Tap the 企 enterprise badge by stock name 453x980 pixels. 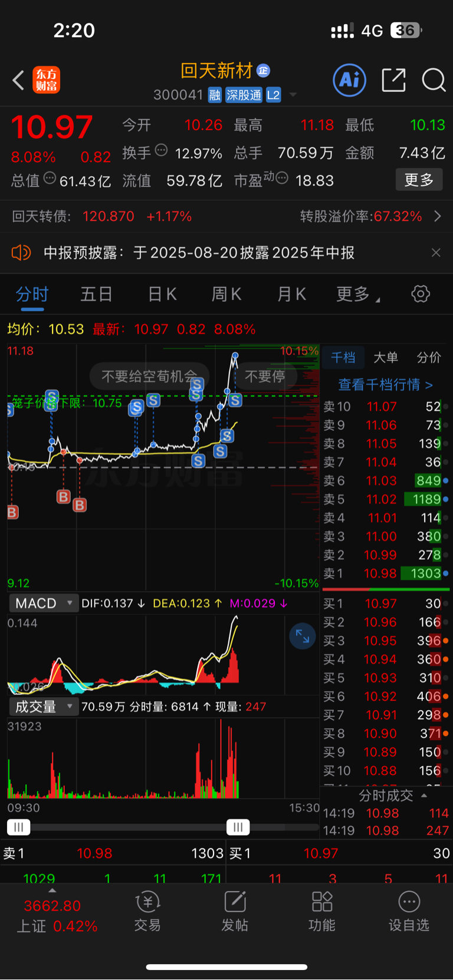point(263,71)
